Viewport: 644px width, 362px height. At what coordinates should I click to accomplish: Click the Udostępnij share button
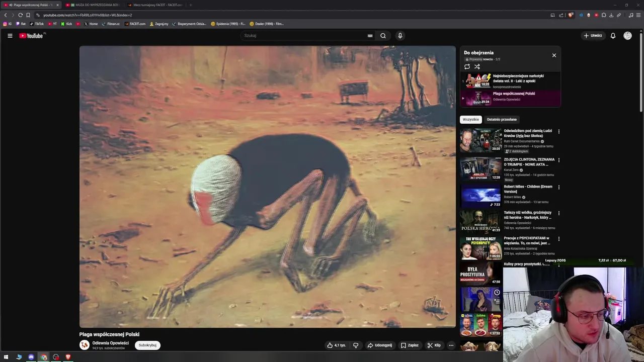coord(380,345)
